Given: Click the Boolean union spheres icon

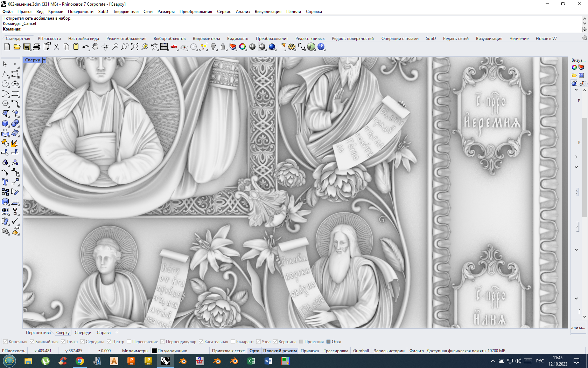Looking at the screenshot, I should click(x=15, y=123).
